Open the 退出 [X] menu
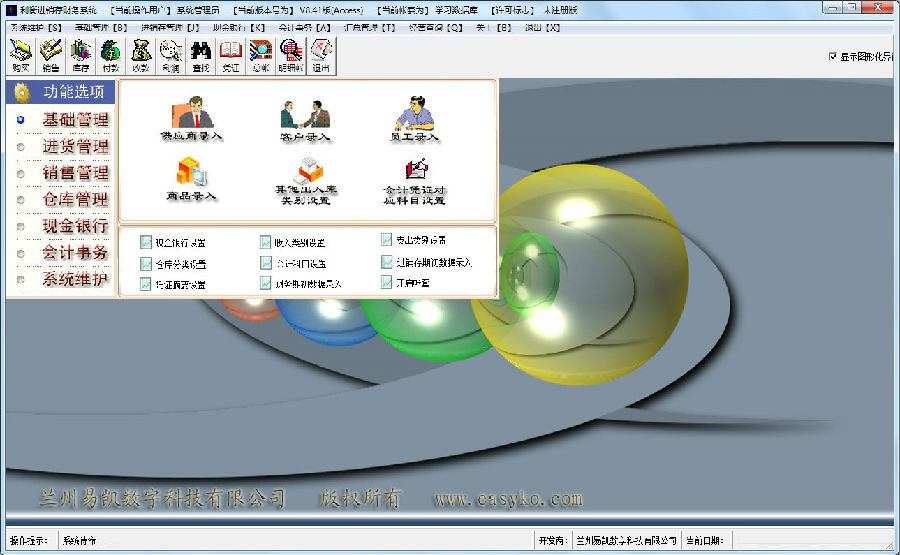The image size is (900, 555). 541,27
